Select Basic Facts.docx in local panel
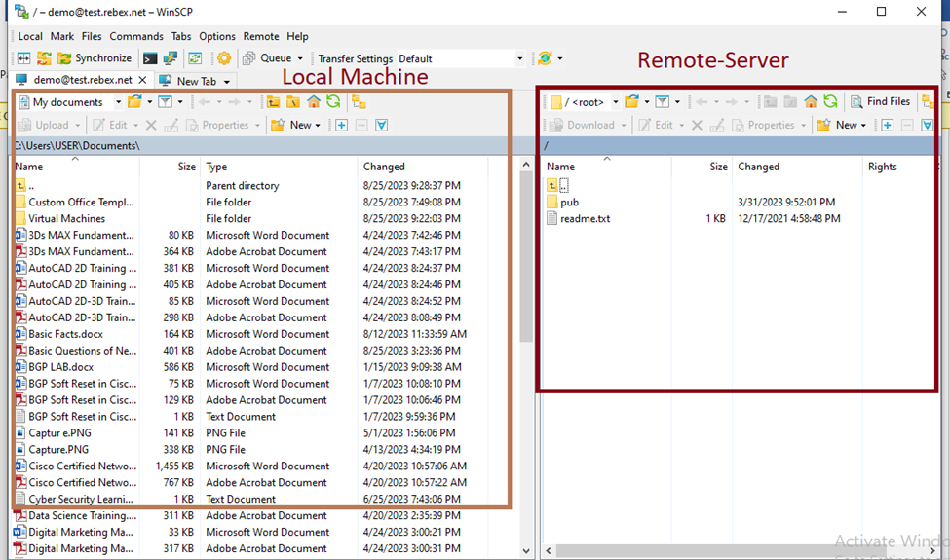 pos(65,334)
